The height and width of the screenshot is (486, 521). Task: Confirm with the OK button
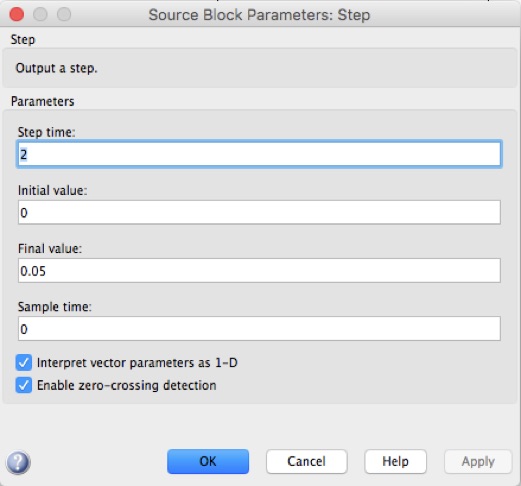click(208, 461)
